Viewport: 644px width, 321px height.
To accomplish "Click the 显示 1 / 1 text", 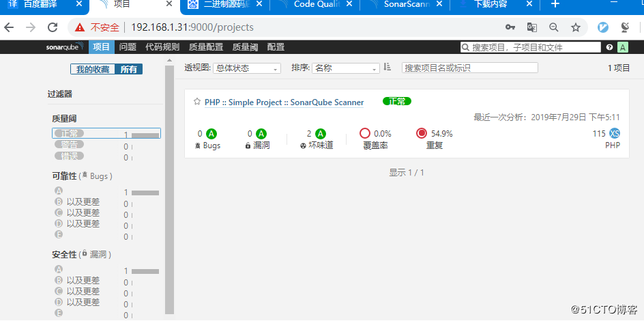I will (407, 173).
